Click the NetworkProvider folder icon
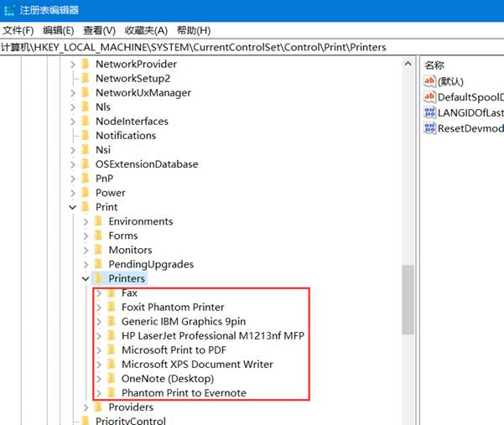Image resolution: width=504 pixels, height=425 pixels. click(x=86, y=64)
